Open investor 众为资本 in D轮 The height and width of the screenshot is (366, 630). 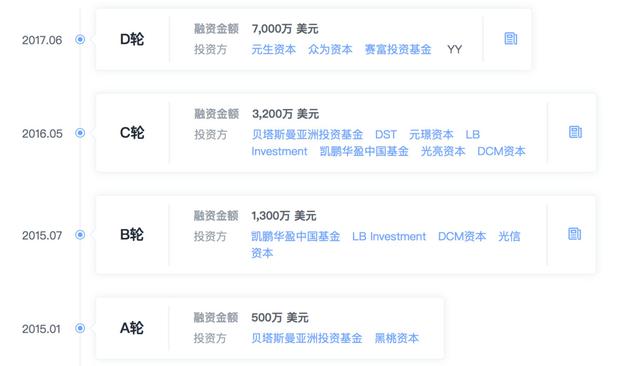(330, 49)
